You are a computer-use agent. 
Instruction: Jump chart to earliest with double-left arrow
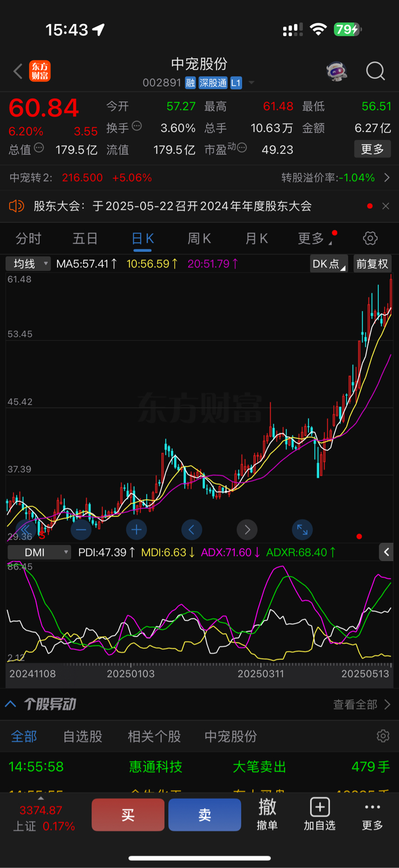point(25,529)
